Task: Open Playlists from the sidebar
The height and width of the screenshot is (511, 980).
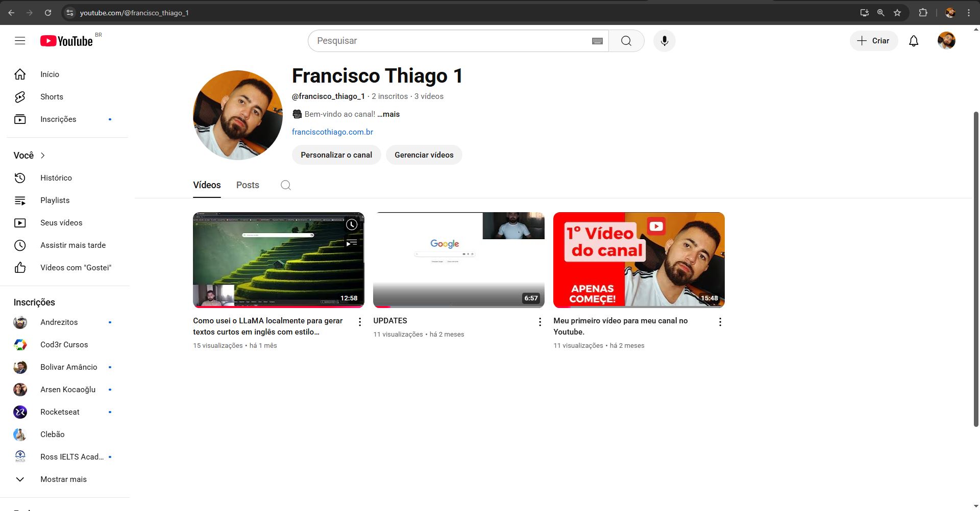Action: (x=55, y=200)
